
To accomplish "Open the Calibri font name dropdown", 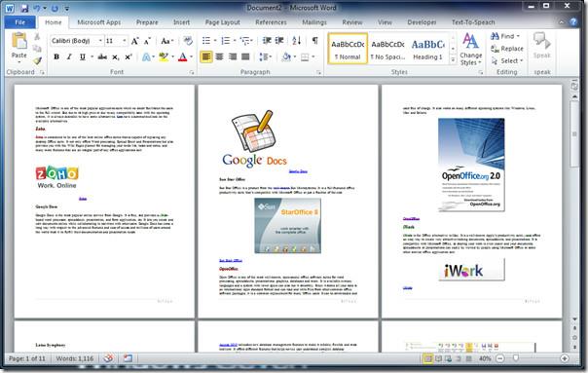I will point(77,41).
